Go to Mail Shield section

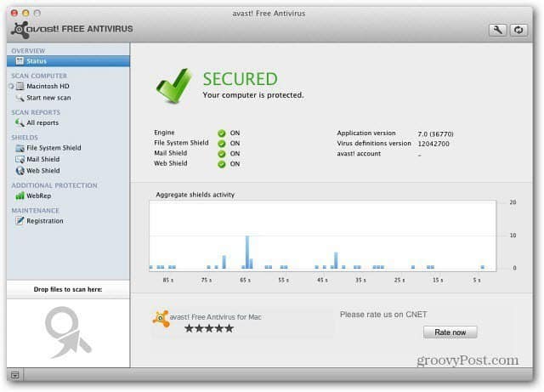pyautogui.click(x=43, y=159)
